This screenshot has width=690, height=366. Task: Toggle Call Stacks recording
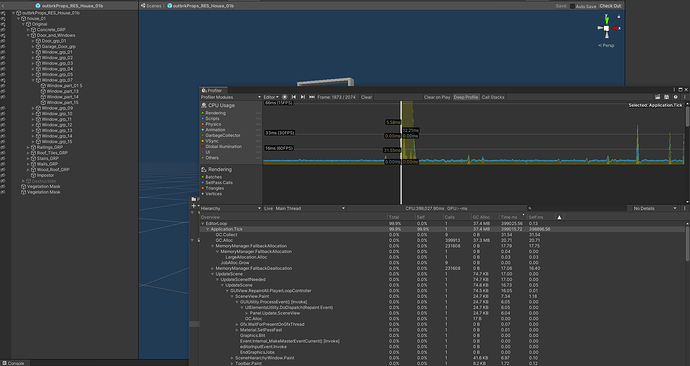tap(493, 97)
